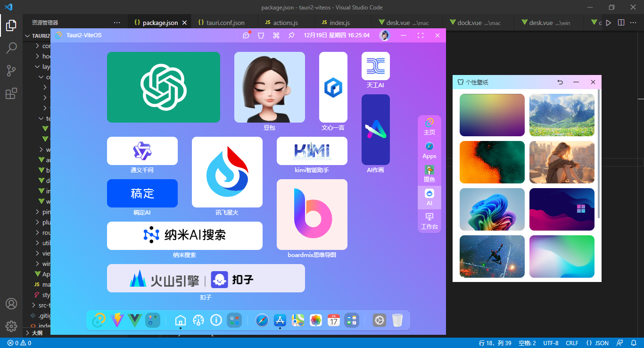This screenshot has width=644, height=348.
Task: Launch the 文心一言 app icon
Action: [333, 87]
